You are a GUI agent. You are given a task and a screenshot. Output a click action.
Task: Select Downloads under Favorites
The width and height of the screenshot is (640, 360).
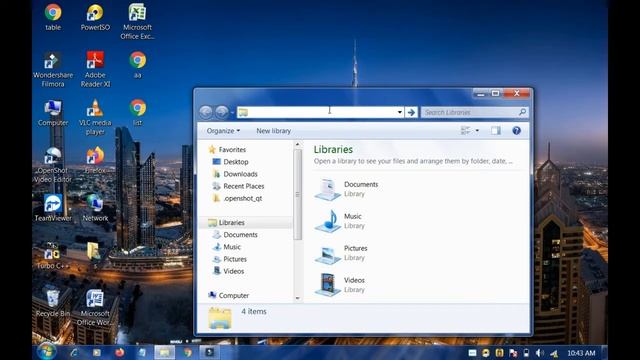click(x=235, y=174)
